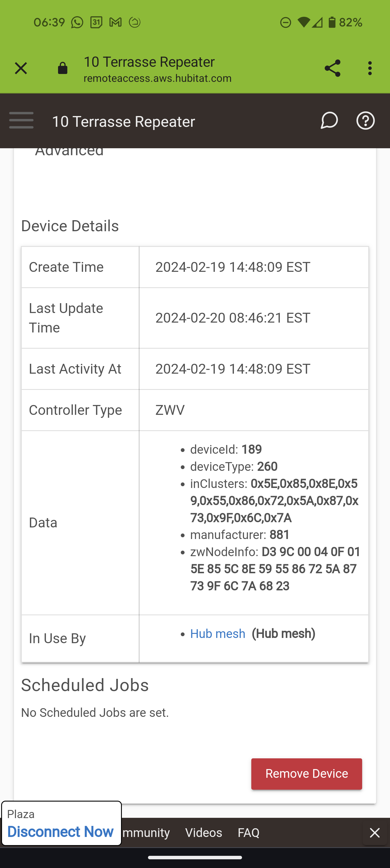Tap the WhatsApp notification icon in status bar

click(77, 23)
